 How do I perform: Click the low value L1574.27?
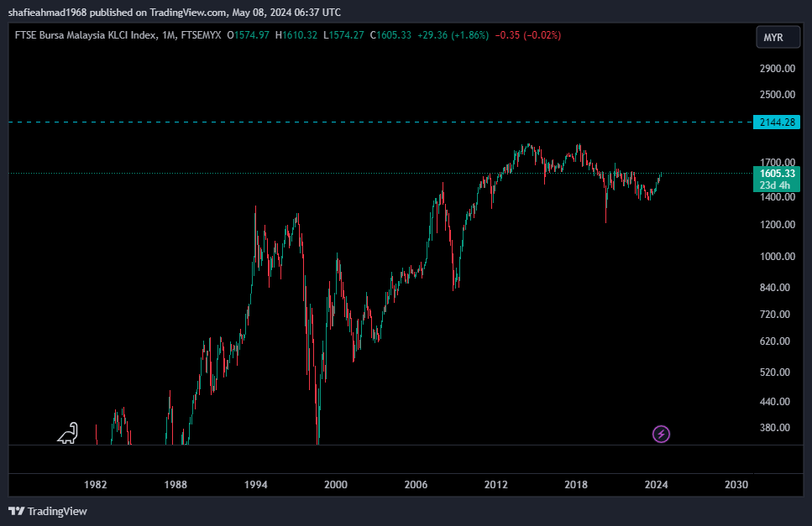point(343,35)
